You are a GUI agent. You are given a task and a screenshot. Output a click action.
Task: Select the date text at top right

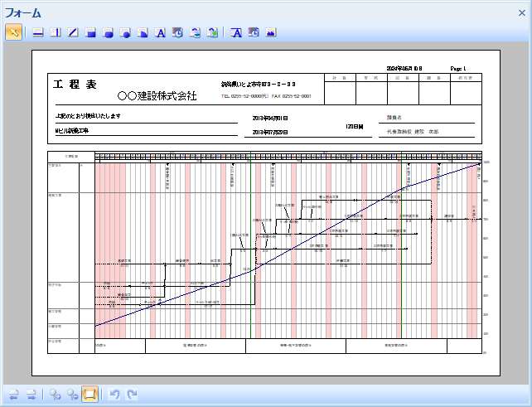tap(404, 69)
